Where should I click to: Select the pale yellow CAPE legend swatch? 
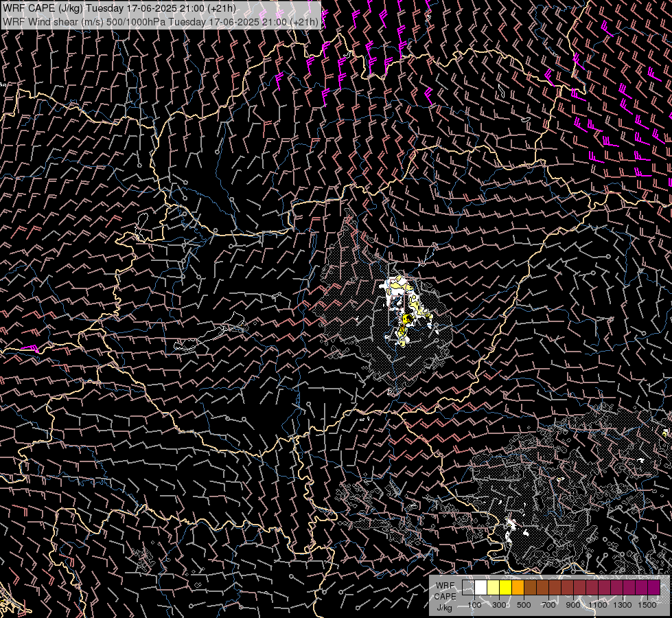[494, 588]
